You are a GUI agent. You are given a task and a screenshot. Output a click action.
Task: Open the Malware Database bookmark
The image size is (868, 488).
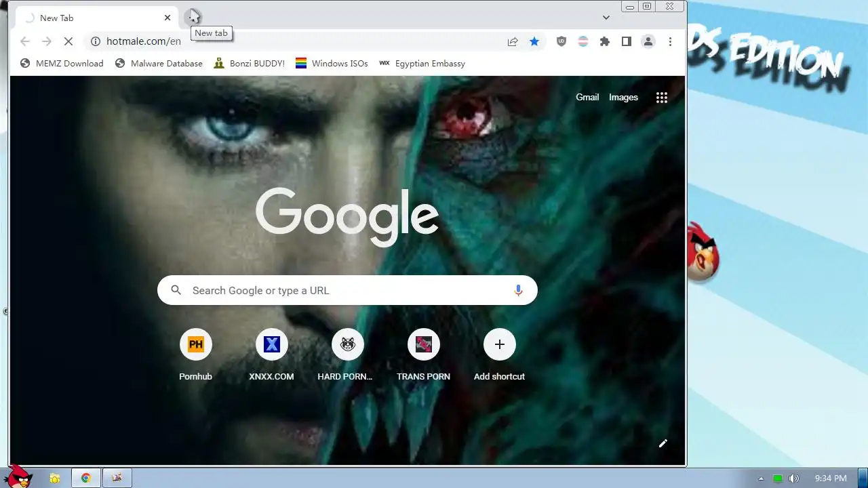159,63
